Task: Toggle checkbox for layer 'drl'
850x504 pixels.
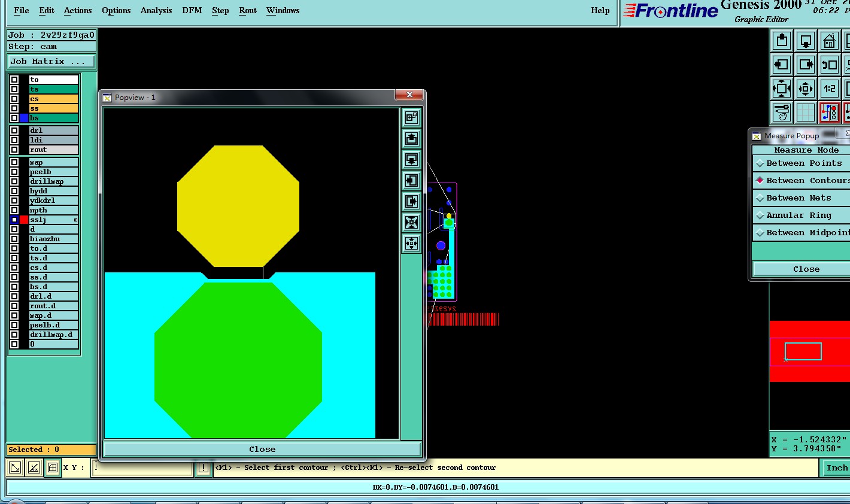Action: click(14, 130)
